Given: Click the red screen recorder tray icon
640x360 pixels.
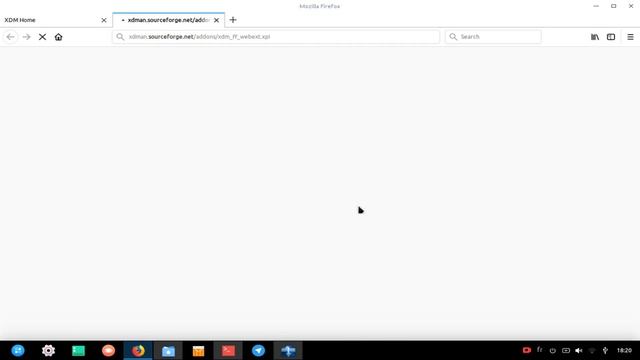Looking at the screenshot, I should click(x=527, y=350).
